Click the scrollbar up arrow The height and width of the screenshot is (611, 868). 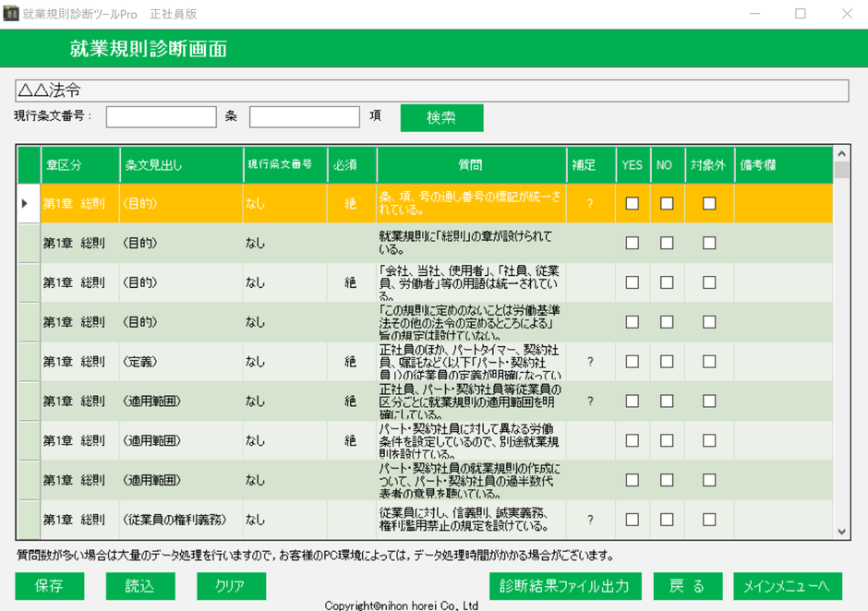coord(840,153)
